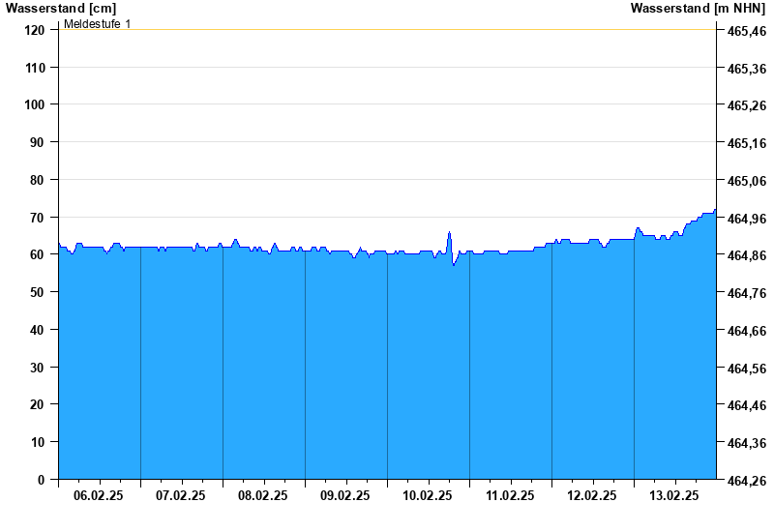Select the 08.02.25 date label
Image resolution: width=774 pixels, height=532 pixels.
pyautogui.click(x=263, y=495)
